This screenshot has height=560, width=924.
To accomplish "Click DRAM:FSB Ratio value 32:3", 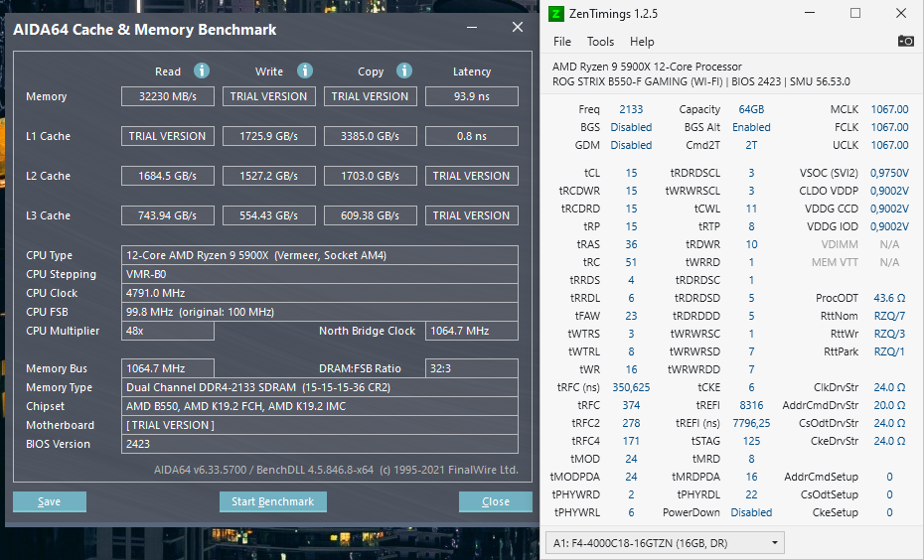I will pos(472,368).
